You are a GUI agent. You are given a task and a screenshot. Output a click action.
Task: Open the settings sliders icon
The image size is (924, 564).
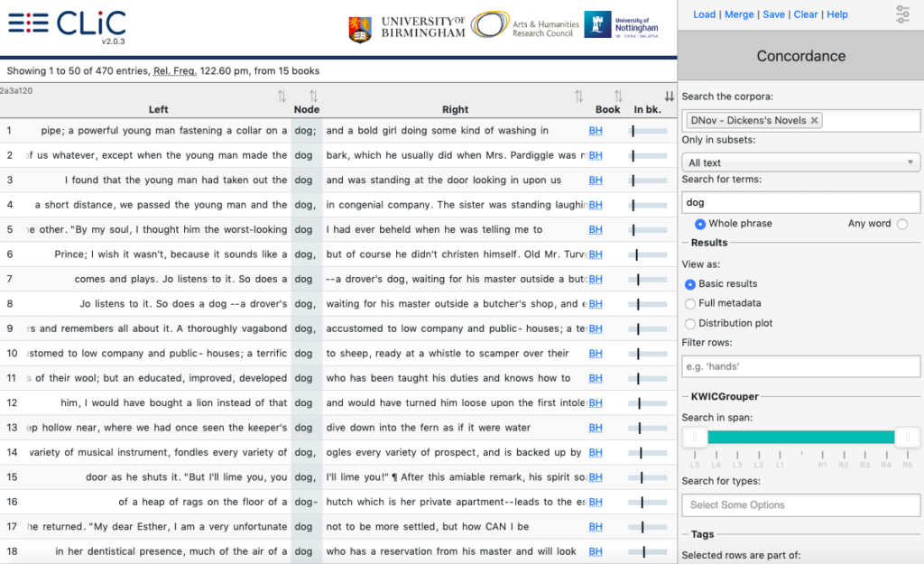click(x=902, y=14)
